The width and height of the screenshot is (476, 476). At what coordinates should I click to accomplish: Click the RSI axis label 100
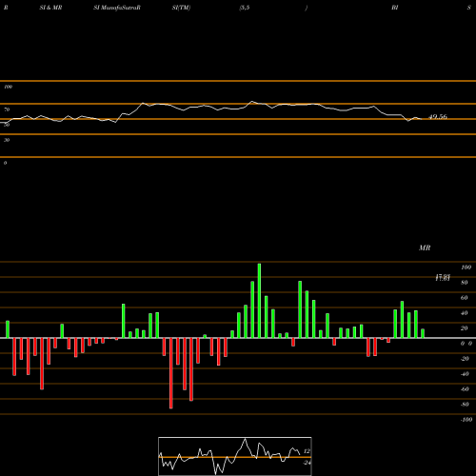pos(8,87)
